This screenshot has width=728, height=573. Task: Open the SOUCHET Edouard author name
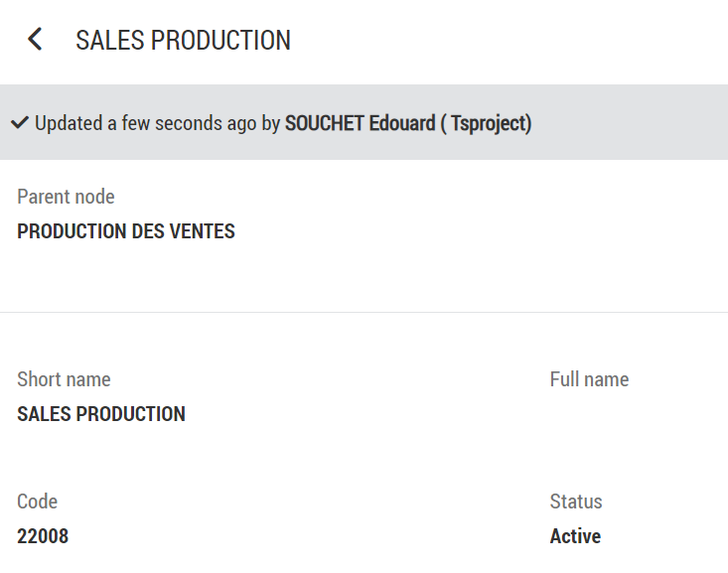click(360, 124)
